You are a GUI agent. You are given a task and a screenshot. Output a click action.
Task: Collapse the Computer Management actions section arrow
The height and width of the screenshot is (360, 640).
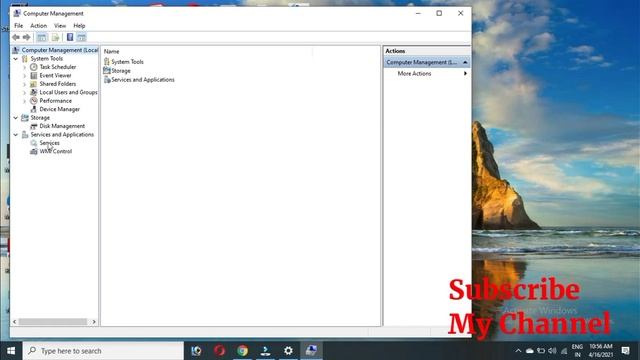pyautogui.click(x=465, y=62)
